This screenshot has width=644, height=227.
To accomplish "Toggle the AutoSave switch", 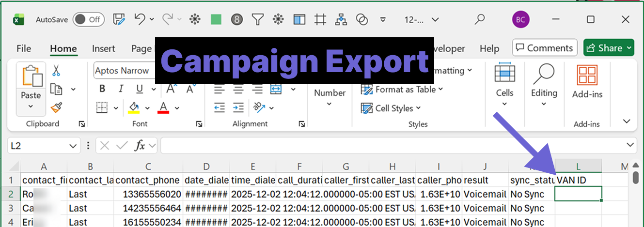I will tap(89, 19).
